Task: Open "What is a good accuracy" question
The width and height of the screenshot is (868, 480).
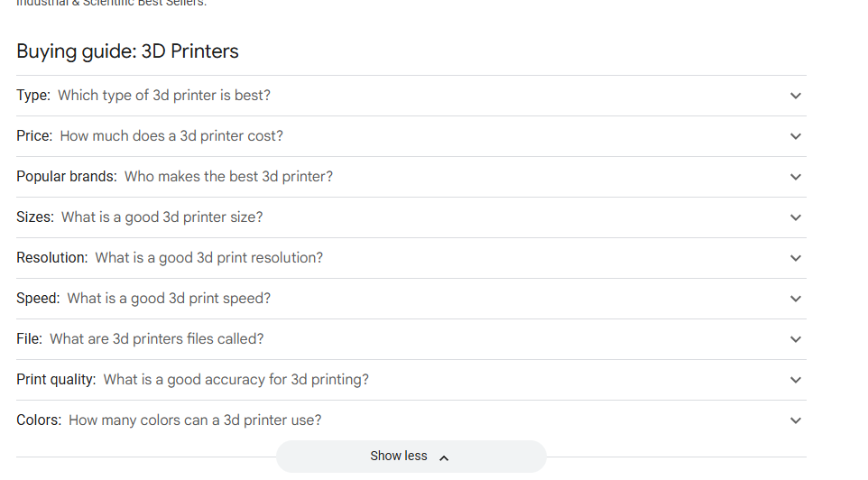Action: 235,380
